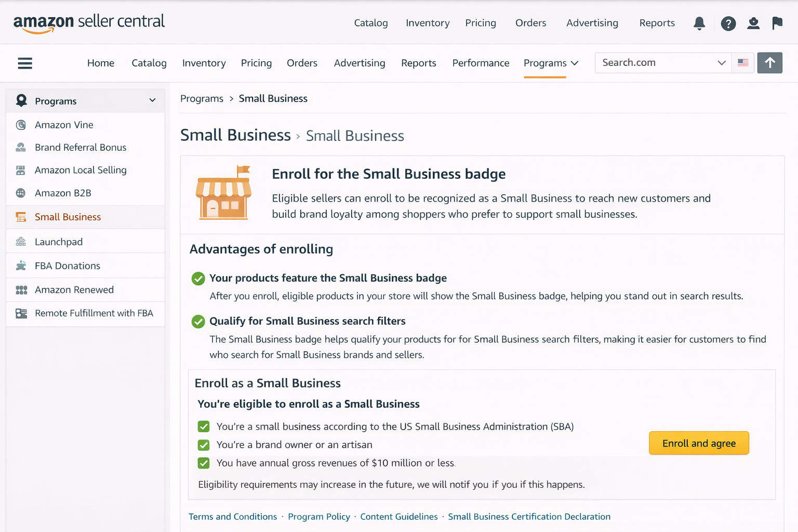Open the hamburger menu icon

tap(25, 63)
